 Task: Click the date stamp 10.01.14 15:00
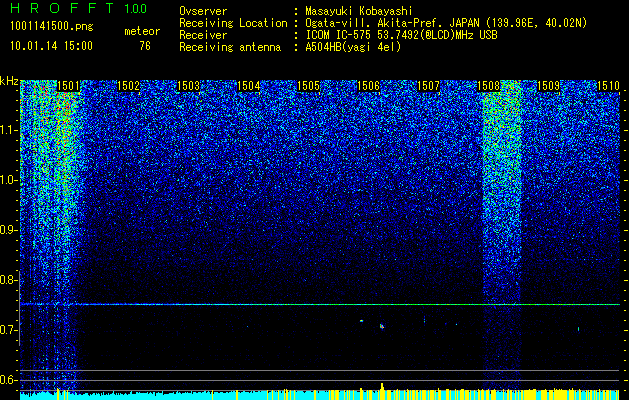pos(51,45)
